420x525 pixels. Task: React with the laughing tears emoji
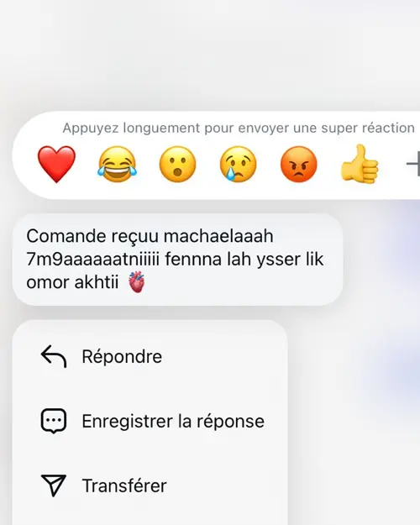(x=118, y=164)
